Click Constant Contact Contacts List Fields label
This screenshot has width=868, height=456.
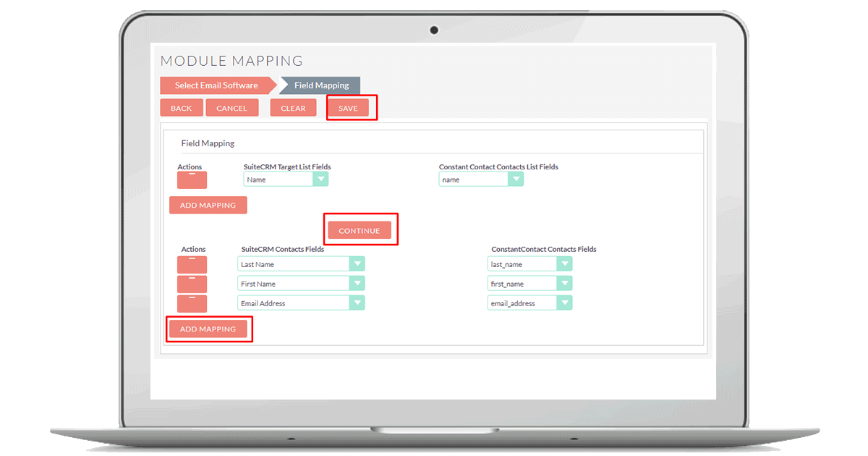[x=498, y=167]
